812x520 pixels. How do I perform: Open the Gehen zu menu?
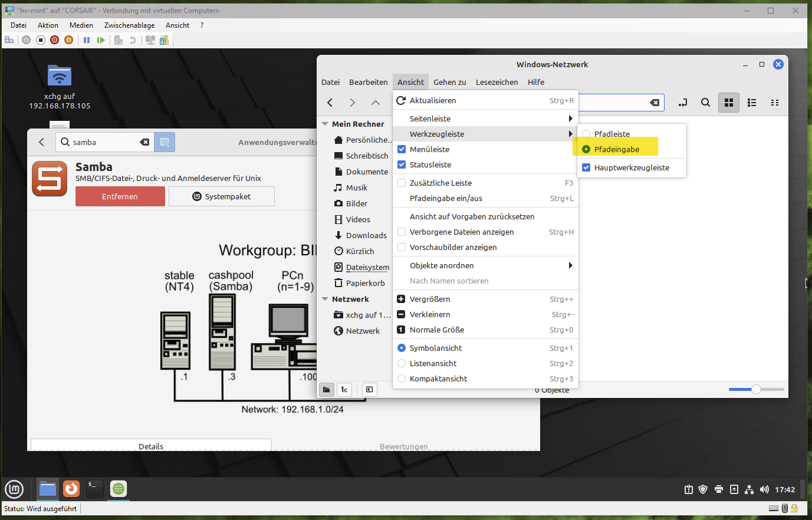pyautogui.click(x=450, y=82)
